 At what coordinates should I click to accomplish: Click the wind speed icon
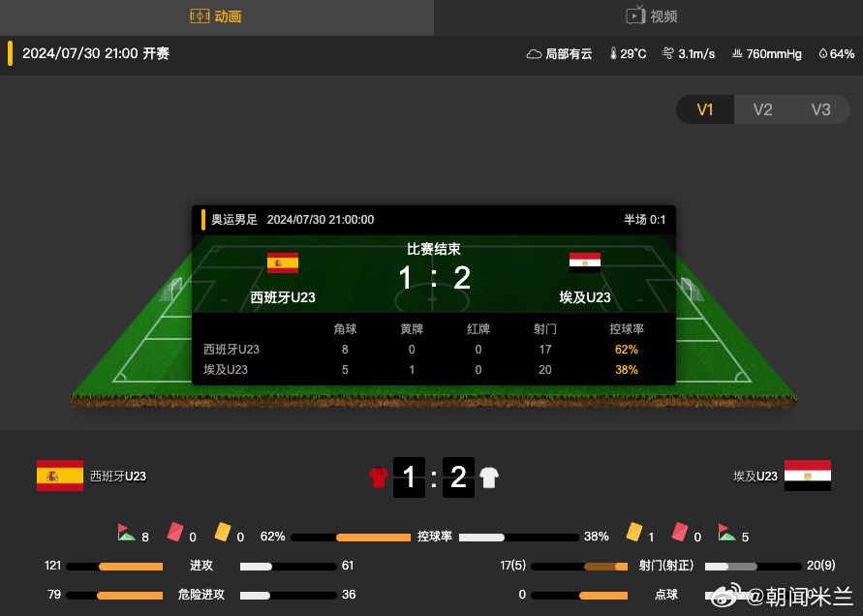(667, 53)
